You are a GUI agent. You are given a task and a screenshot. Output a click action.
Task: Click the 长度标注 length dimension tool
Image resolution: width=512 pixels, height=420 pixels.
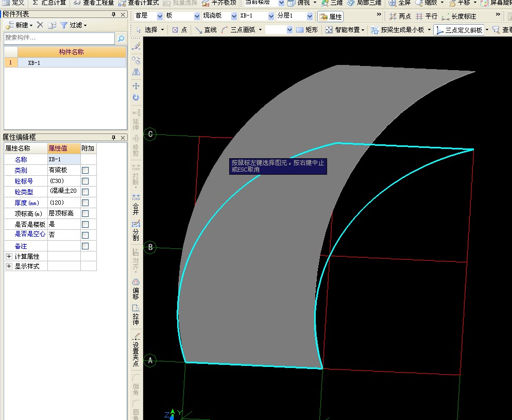(x=459, y=16)
